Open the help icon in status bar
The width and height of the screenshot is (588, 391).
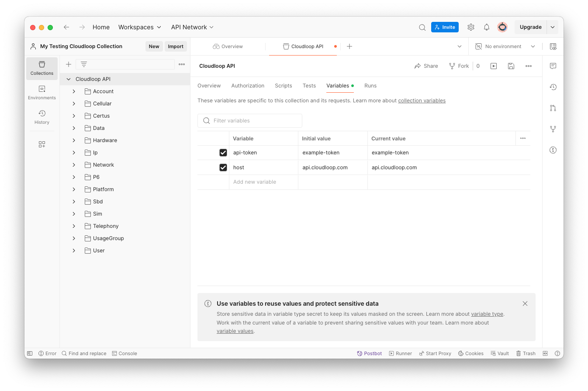[x=557, y=353]
